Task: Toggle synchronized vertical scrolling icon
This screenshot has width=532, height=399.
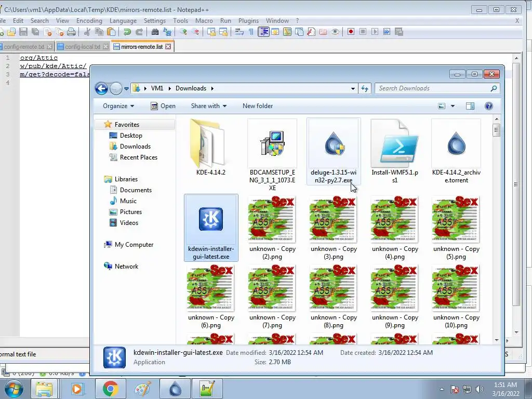Action: (211, 32)
